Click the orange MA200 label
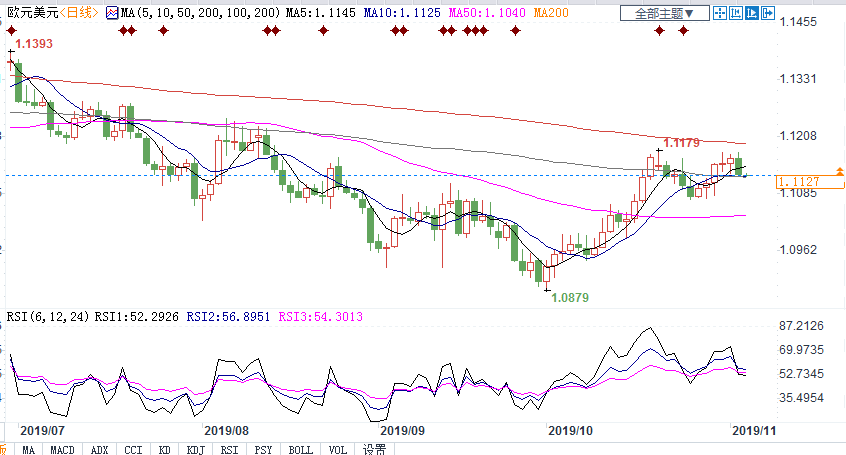 pyautogui.click(x=551, y=13)
